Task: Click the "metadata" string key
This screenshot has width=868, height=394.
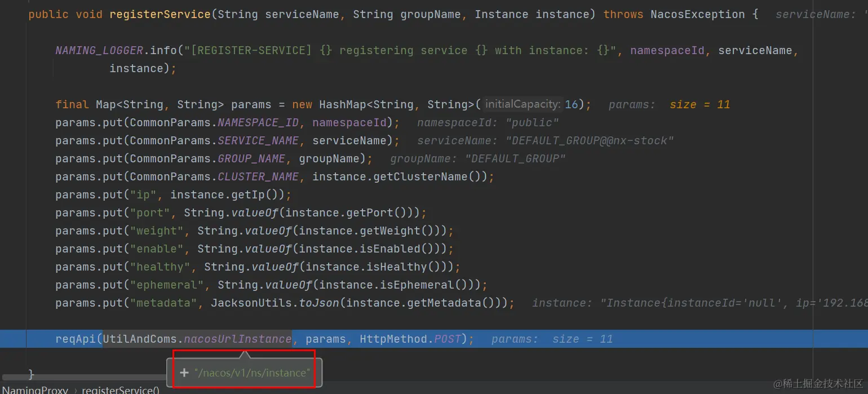Action: coord(163,303)
